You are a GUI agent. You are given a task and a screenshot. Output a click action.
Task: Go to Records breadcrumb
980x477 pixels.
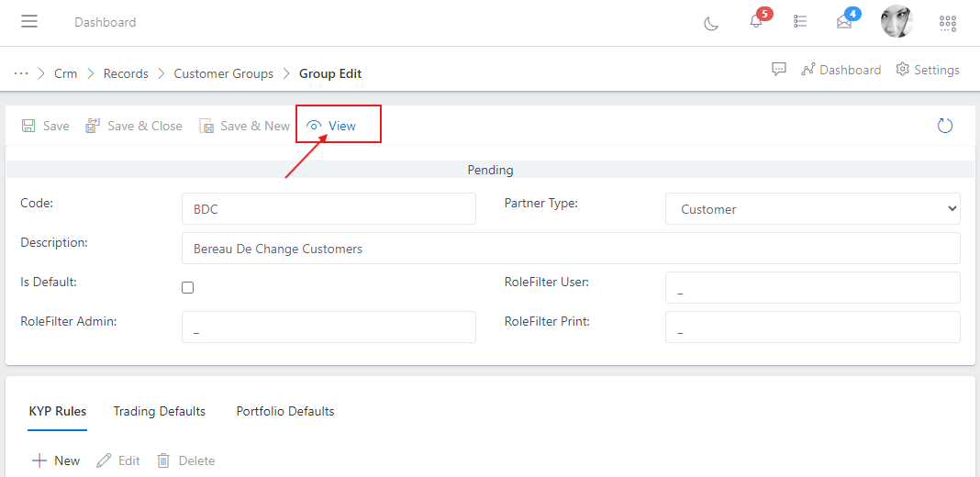coord(126,73)
